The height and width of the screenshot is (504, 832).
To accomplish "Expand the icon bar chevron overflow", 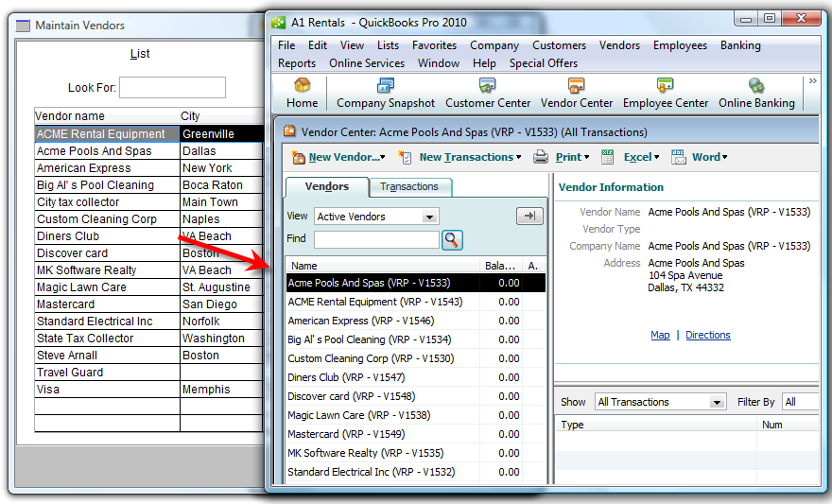I will [x=812, y=81].
